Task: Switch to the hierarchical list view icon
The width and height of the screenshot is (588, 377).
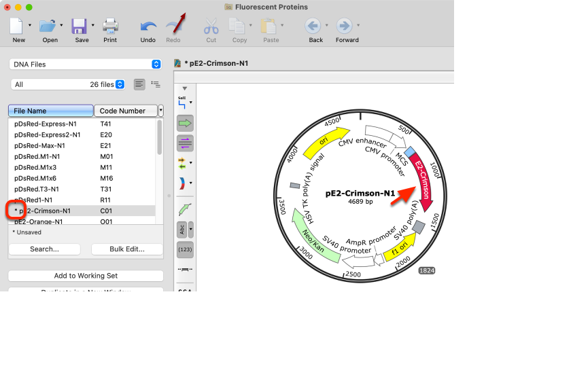Action: coord(156,84)
